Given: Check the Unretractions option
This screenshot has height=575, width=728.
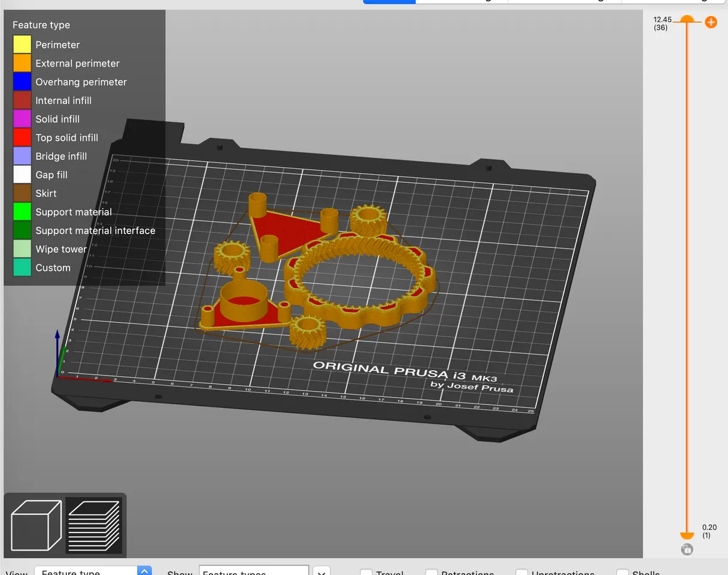Looking at the screenshot, I should (x=522, y=571).
